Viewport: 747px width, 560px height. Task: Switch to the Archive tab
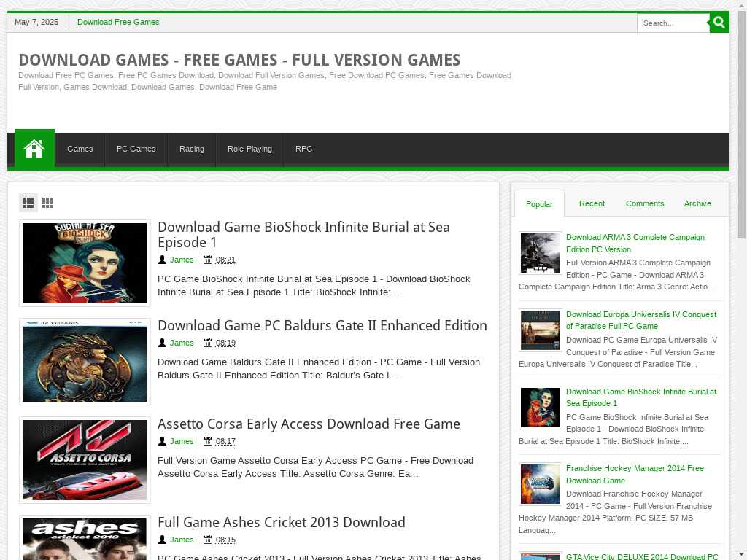[697, 203]
